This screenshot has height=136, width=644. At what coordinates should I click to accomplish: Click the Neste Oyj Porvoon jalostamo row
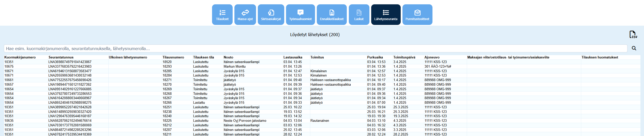tap(245, 120)
